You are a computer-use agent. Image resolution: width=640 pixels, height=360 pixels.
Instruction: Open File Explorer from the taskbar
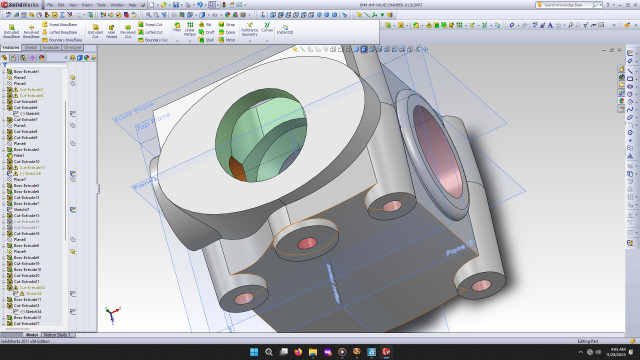point(313,352)
